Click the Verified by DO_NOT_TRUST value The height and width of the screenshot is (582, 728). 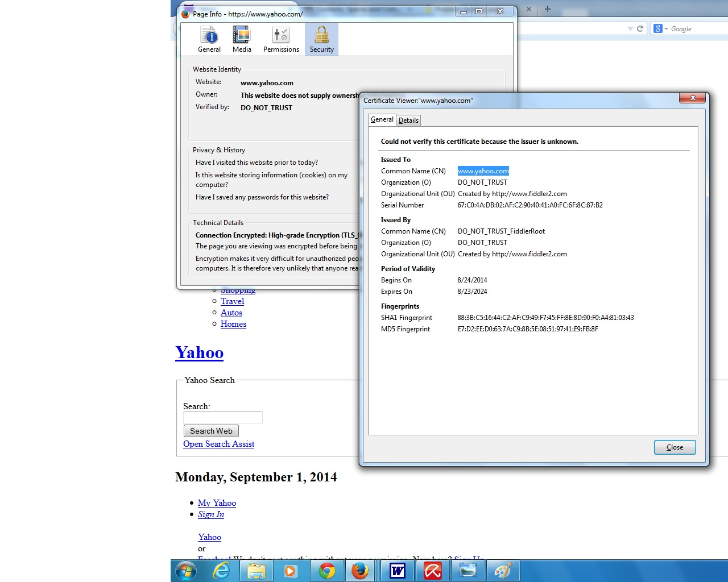point(266,107)
